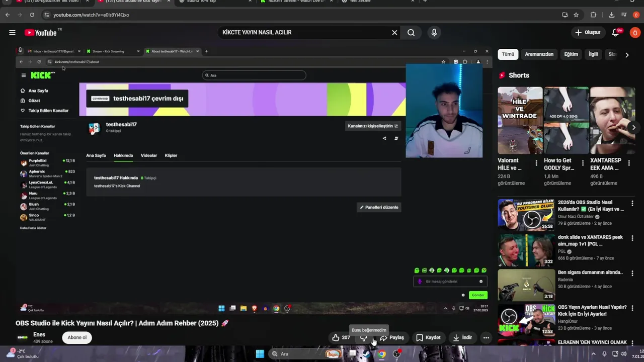Image resolution: width=644 pixels, height=362 pixels.
Task: Open Steam from the taskbar
Action: (367, 354)
